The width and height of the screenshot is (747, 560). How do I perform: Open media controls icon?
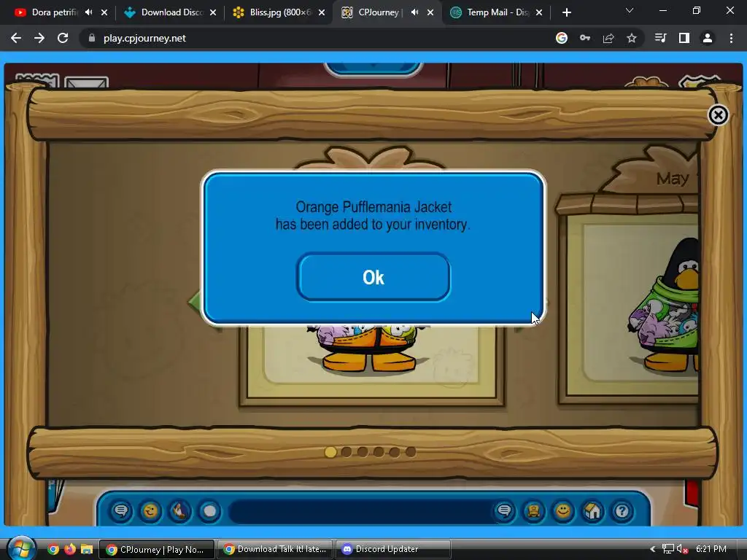[661, 38]
